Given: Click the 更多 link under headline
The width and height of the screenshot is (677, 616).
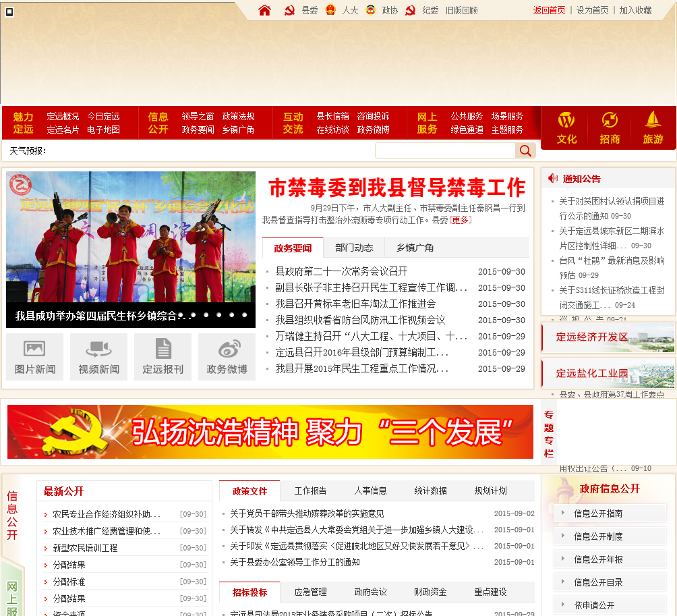Looking at the screenshot, I should tap(461, 221).
